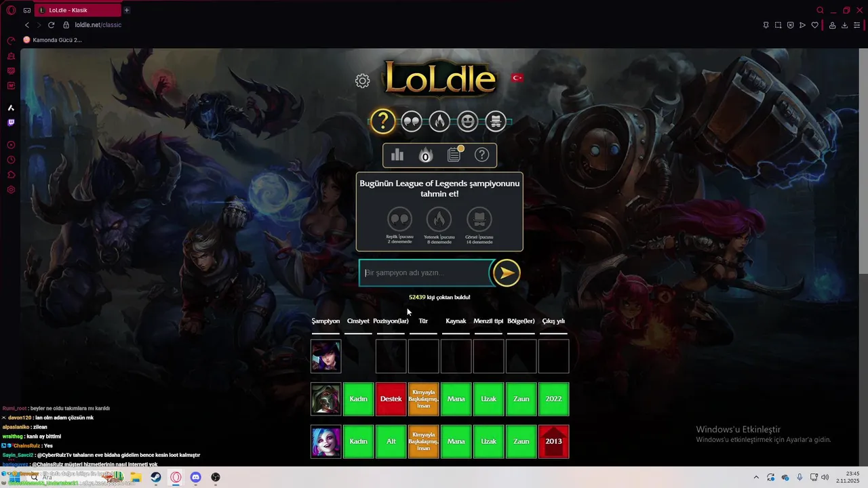Open Opera tab search magnifier

point(820,10)
